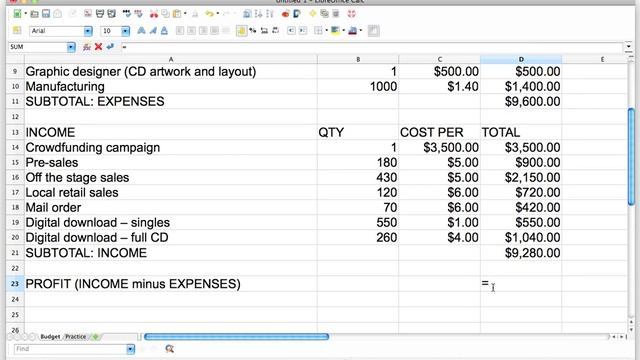Image resolution: width=640 pixels, height=360 pixels.
Task: Select cell containing $9,600.00
Action: click(x=521, y=101)
